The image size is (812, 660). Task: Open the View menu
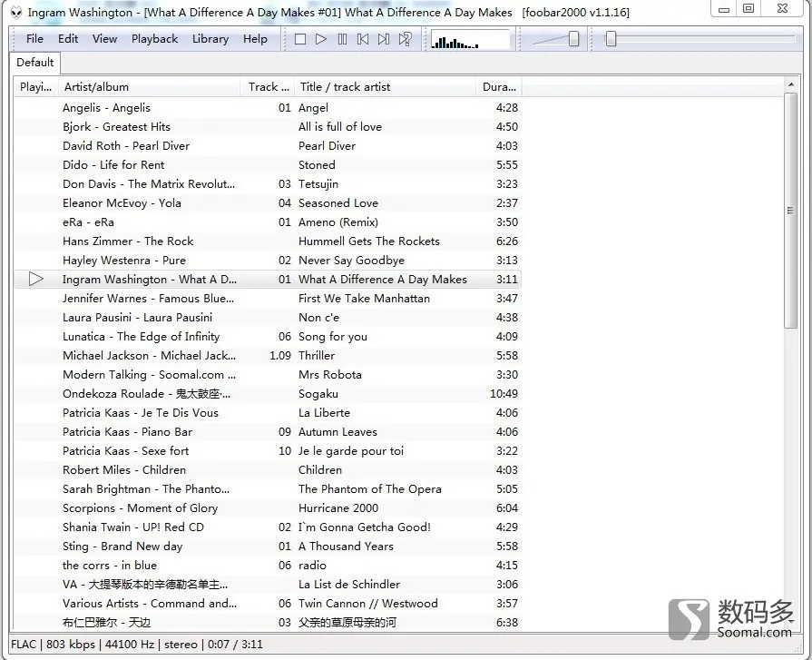(104, 39)
